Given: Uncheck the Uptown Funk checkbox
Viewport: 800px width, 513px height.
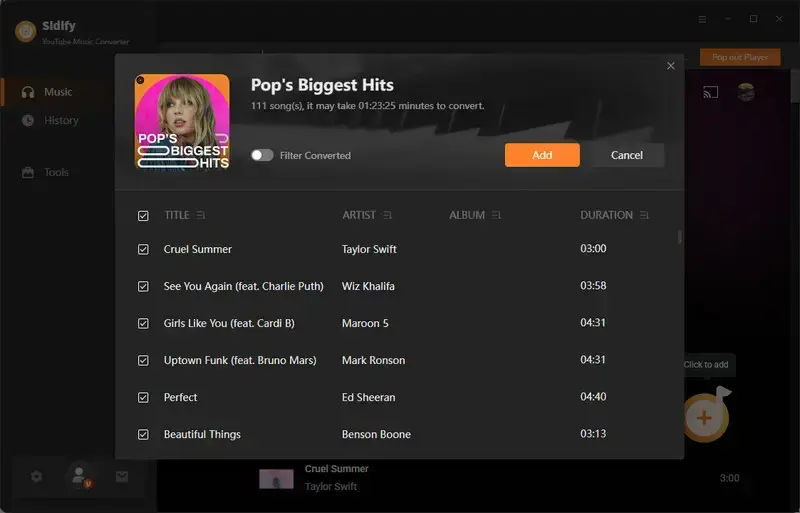Looking at the screenshot, I should [x=143, y=360].
